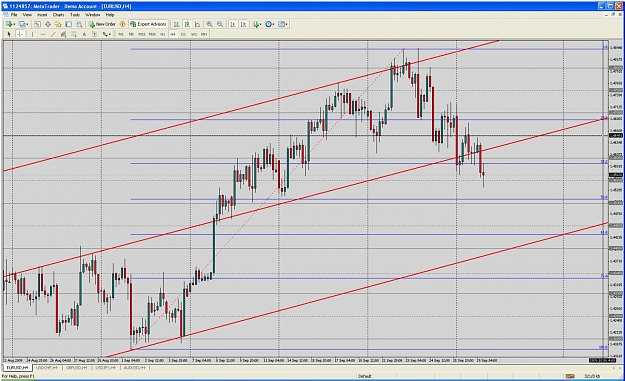Click the 321/0 kb traffic indicator
This screenshot has height=381, width=625.
592,376
